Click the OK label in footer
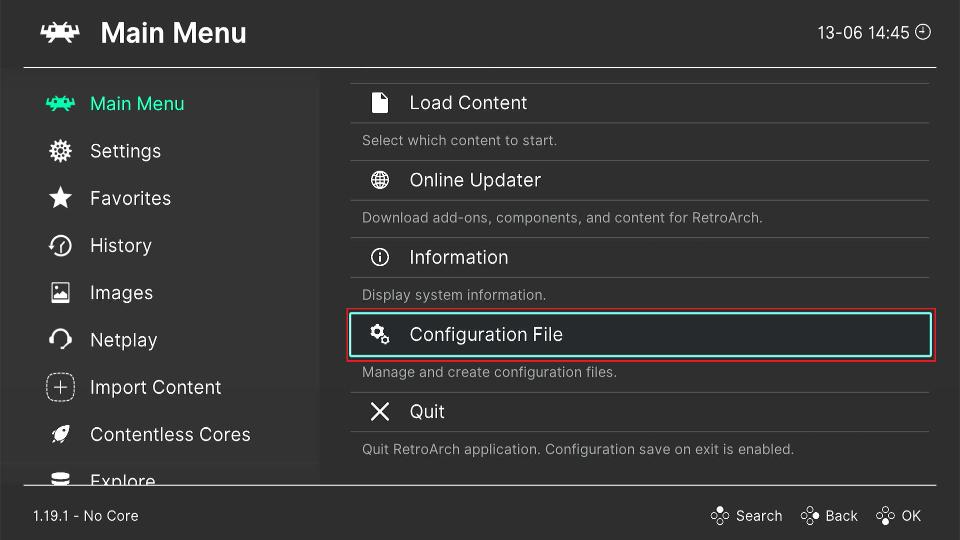960x540 pixels. [911, 516]
